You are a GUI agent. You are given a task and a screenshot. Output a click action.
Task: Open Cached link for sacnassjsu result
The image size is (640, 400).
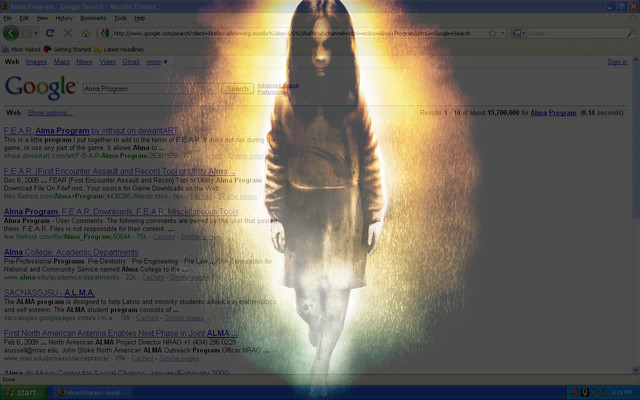[x=147, y=318]
